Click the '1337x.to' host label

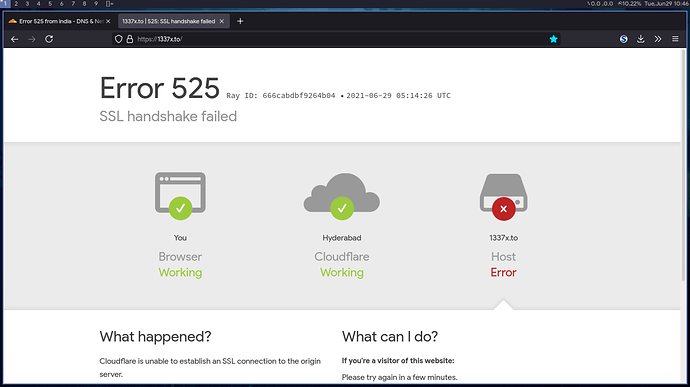coord(503,238)
